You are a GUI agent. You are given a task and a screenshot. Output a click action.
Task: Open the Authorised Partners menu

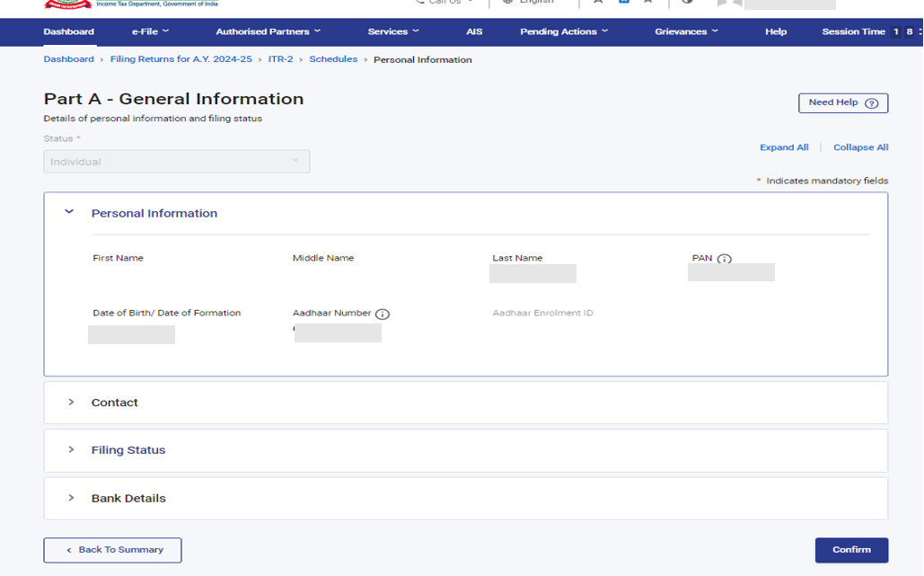(268, 31)
